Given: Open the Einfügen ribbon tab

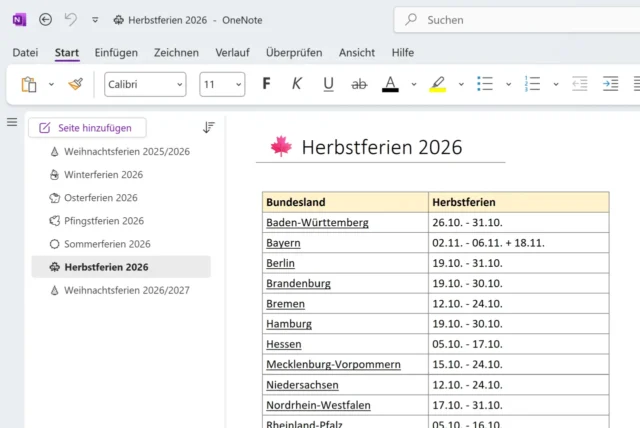Looking at the screenshot, I should 116,52.
